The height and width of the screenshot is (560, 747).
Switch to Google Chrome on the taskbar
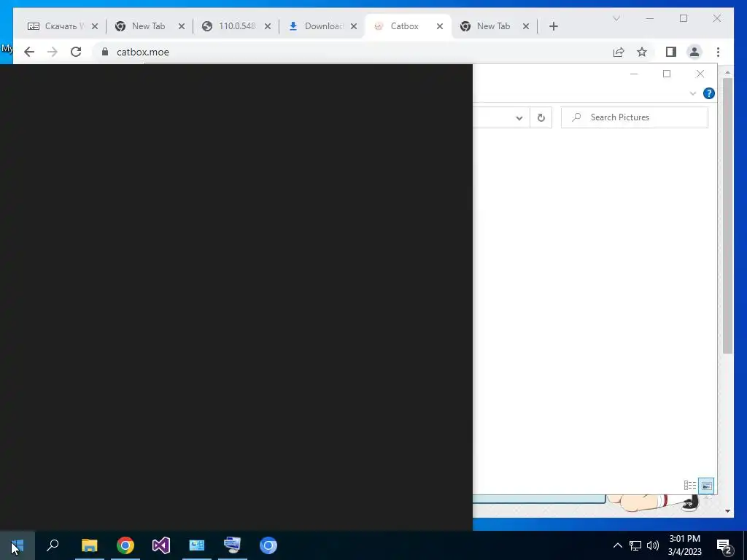click(x=125, y=545)
